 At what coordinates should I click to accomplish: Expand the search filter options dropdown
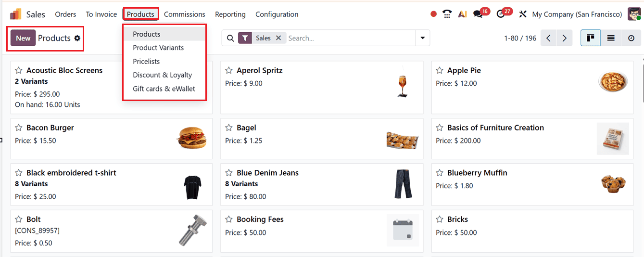(423, 38)
